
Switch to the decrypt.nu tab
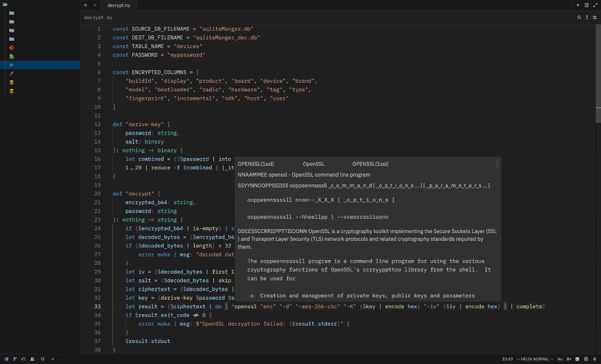coord(118,5)
